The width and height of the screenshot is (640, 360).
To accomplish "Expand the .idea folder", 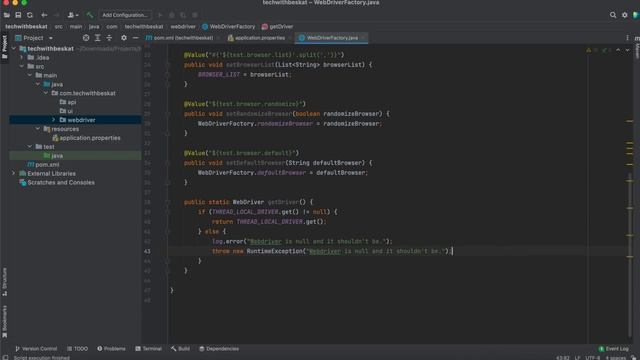I will click(x=22, y=58).
